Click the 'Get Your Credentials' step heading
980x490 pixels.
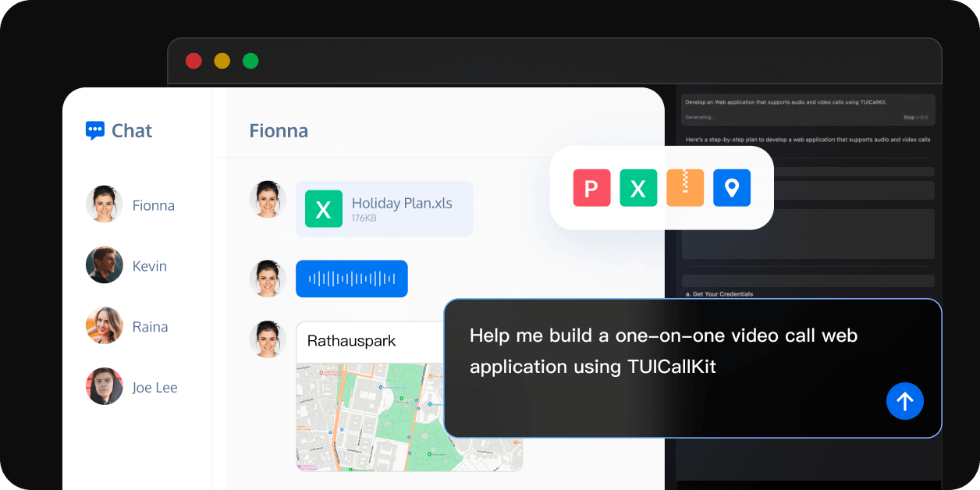click(719, 294)
